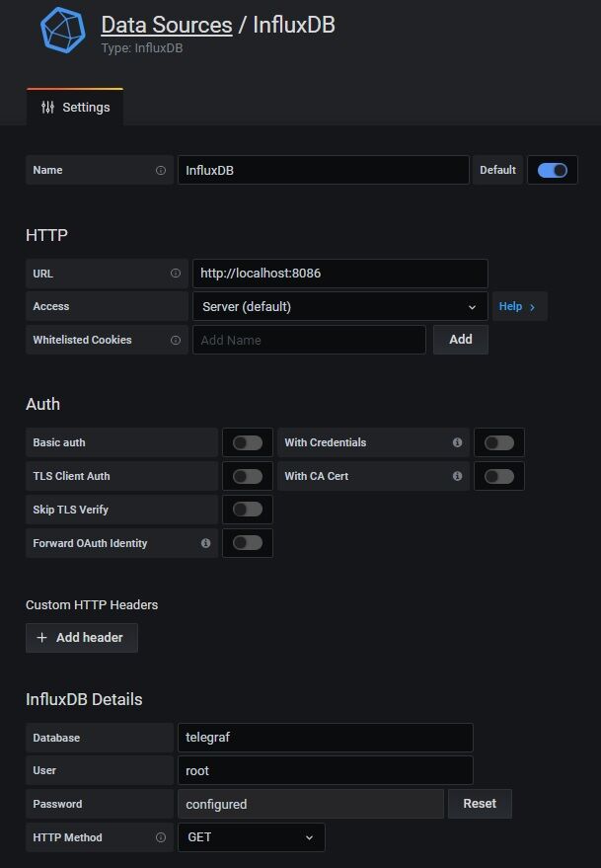601x868 pixels.
Task: Click the With CA Cert info icon
Action: tap(457, 476)
